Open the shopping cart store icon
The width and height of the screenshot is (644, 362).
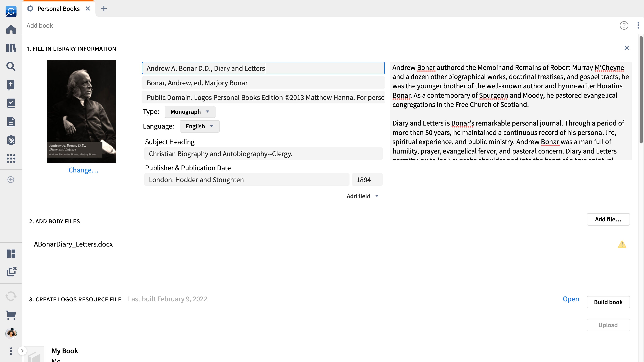pyautogui.click(x=11, y=315)
